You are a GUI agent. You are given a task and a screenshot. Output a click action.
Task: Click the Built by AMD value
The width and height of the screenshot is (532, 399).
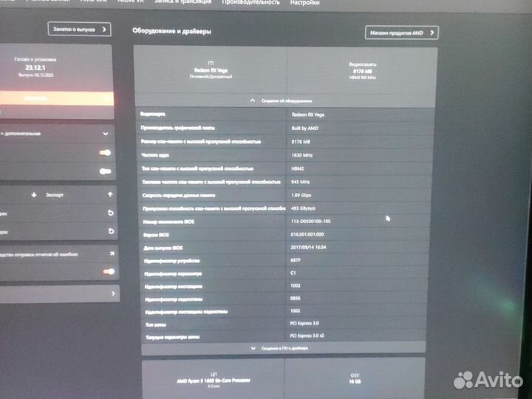tap(304, 129)
